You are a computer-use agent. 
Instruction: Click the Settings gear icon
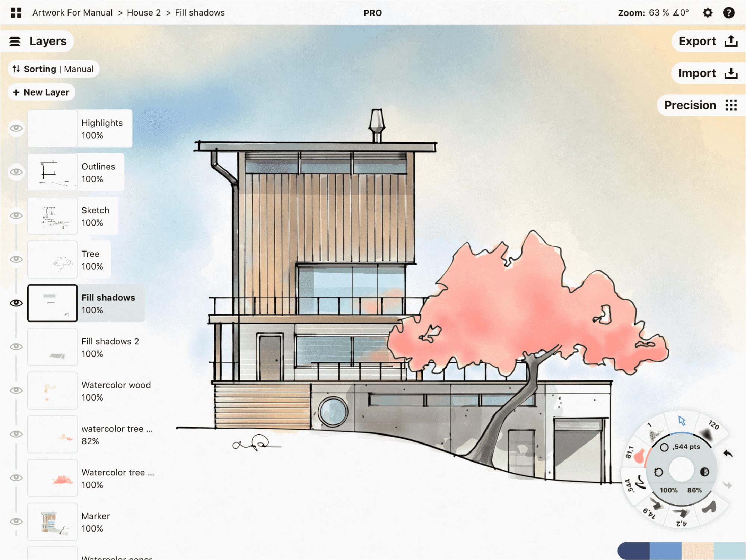pos(708,12)
